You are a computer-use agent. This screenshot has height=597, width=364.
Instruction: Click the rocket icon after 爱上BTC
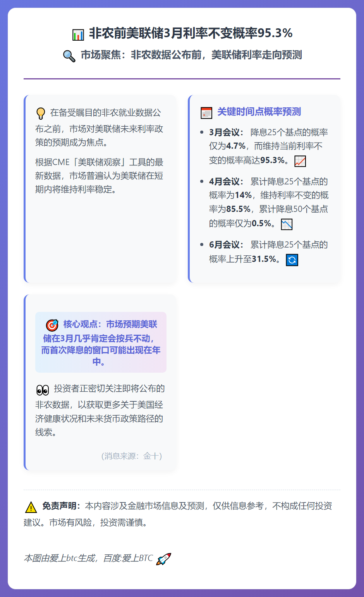(163, 559)
